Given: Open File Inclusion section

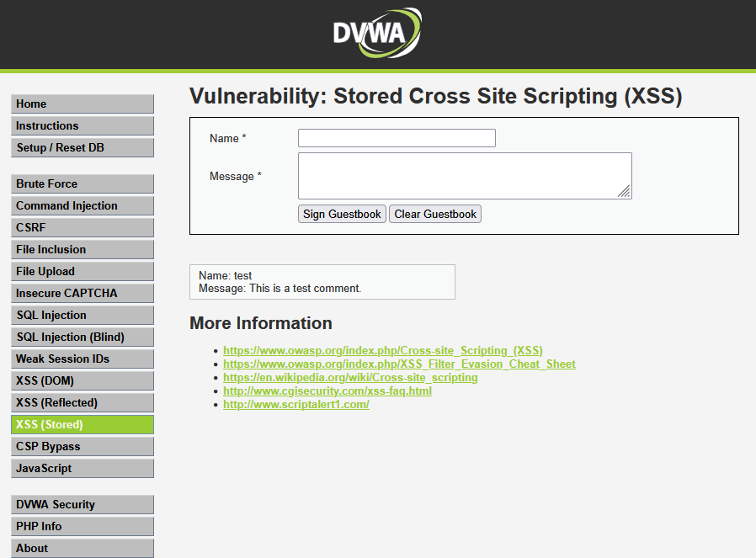Looking at the screenshot, I should 83,250.
